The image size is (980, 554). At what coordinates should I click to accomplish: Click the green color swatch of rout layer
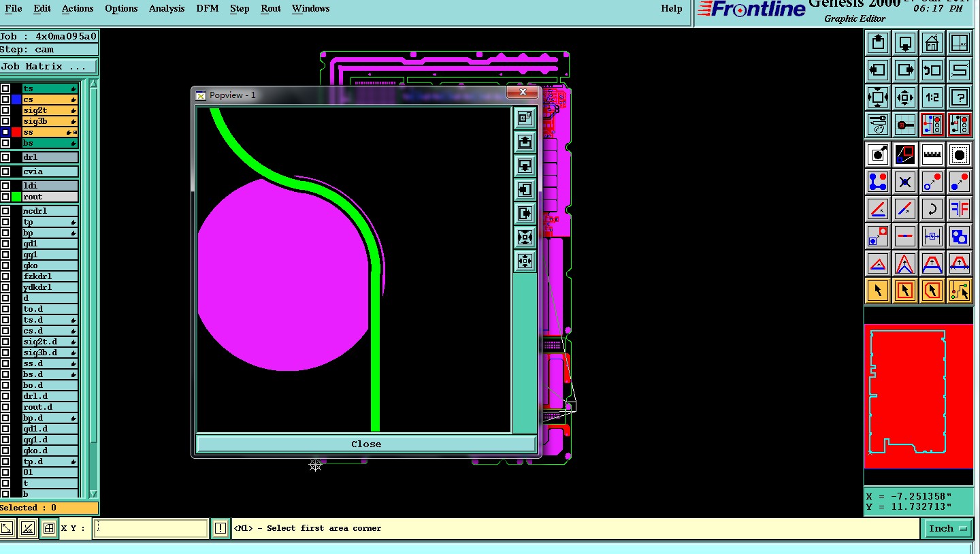16,197
